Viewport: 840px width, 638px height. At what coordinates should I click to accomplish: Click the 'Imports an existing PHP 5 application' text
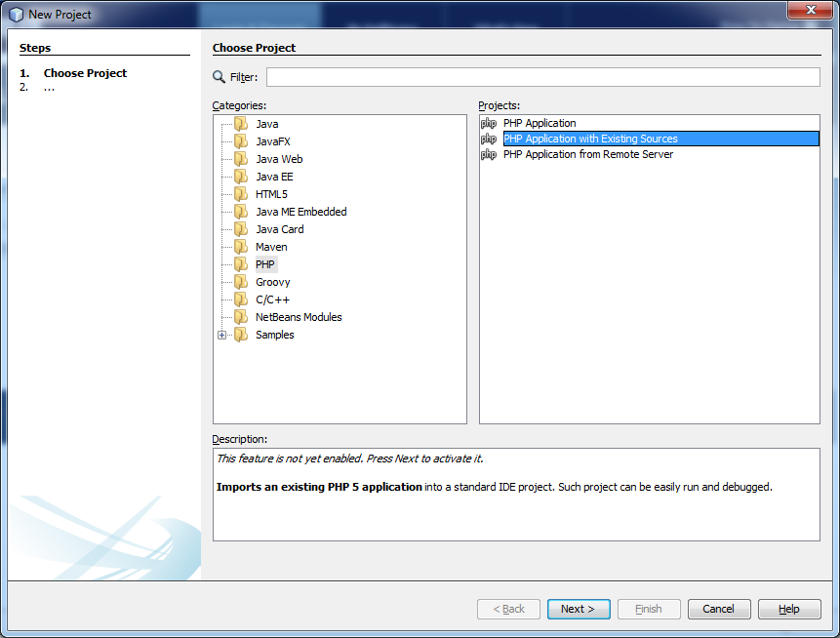[319, 487]
